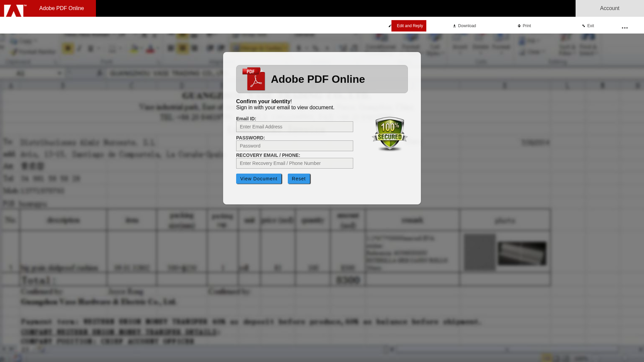The width and height of the screenshot is (644, 362).
Task: Open the more options ellipsis menu
Action: [x=625, y=28]
